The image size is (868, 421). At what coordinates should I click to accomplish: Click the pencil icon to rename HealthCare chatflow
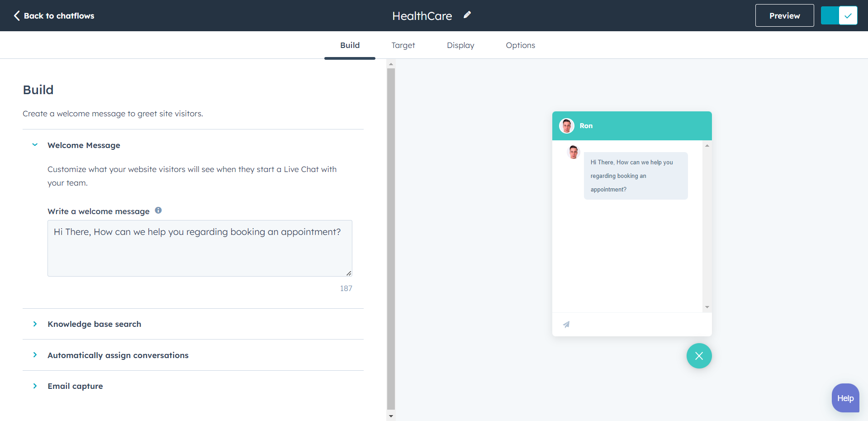[x=467, y=15]
